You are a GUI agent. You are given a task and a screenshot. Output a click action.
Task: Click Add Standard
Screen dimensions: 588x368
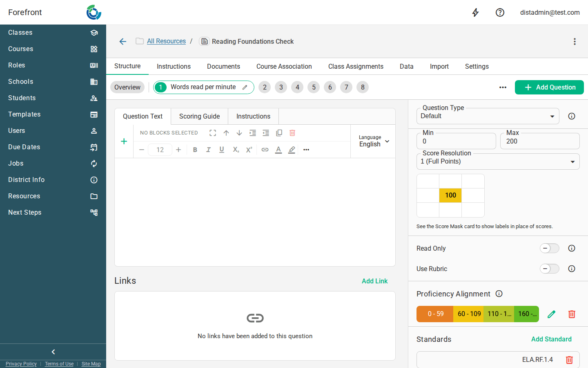[x=551, y=339]
